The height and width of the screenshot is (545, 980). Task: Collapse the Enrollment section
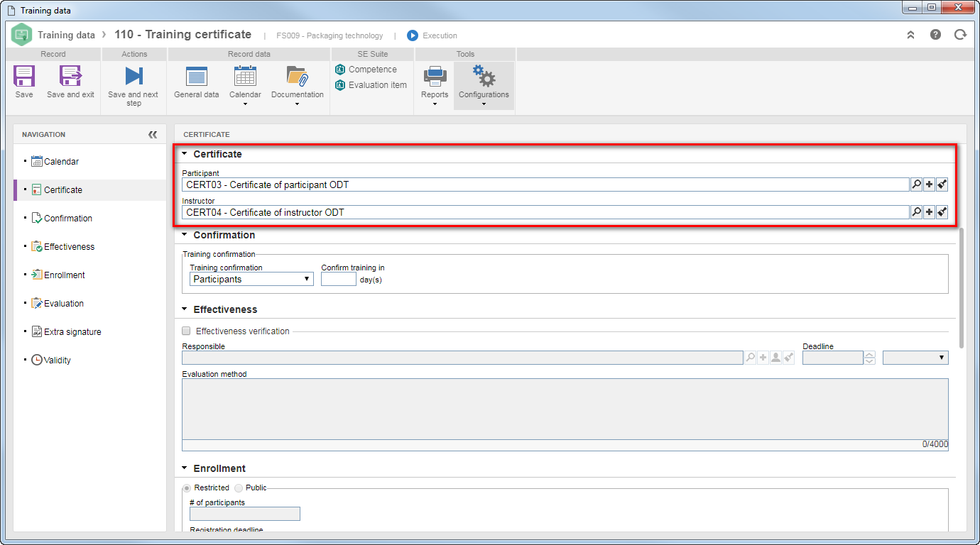click(x=185, y=468)
